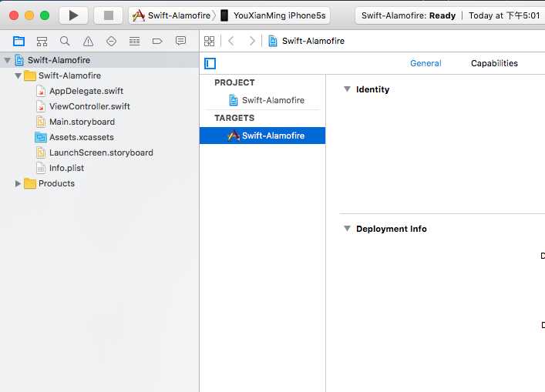Collapse the Swift-Alamofire folder group
The image size is (545, 392).
(18, 75)
